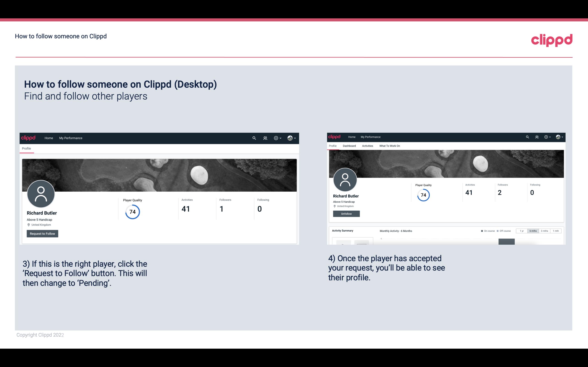
Task: Select the 'Profile' tab on left screen
Action: (x=26, y=148)
